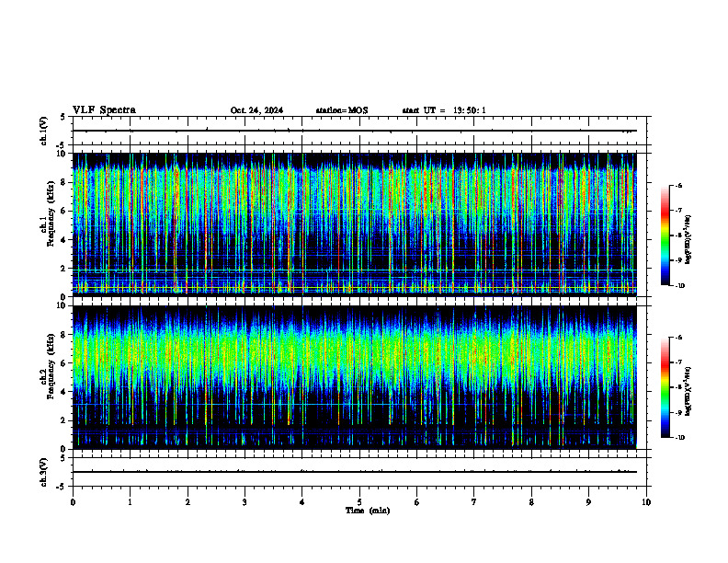Click the "ch.3(V)" waveform axis label

(44, 472)
